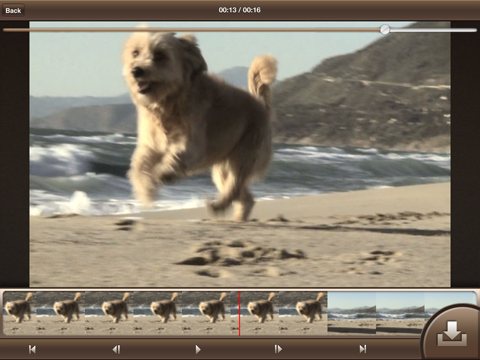The height and width of the screenshot is (360, 480).
Task: Select the first dog thumbnail in filmstrip
Action: 20,313
